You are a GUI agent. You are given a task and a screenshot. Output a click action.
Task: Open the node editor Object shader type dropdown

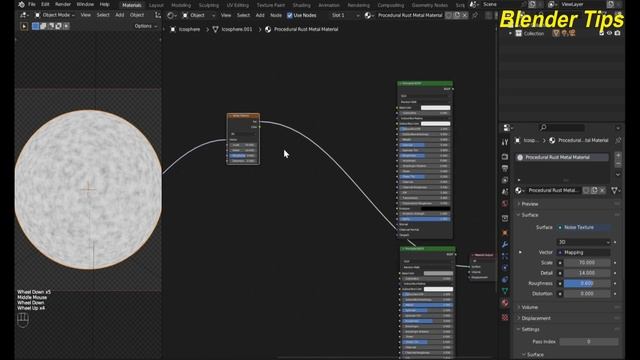(x=198, y=15)
